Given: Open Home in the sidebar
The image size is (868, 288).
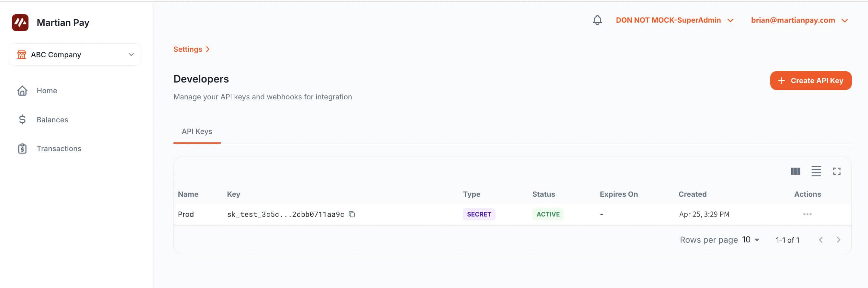Looking at the screenshot, I should (x=47, y=91).
